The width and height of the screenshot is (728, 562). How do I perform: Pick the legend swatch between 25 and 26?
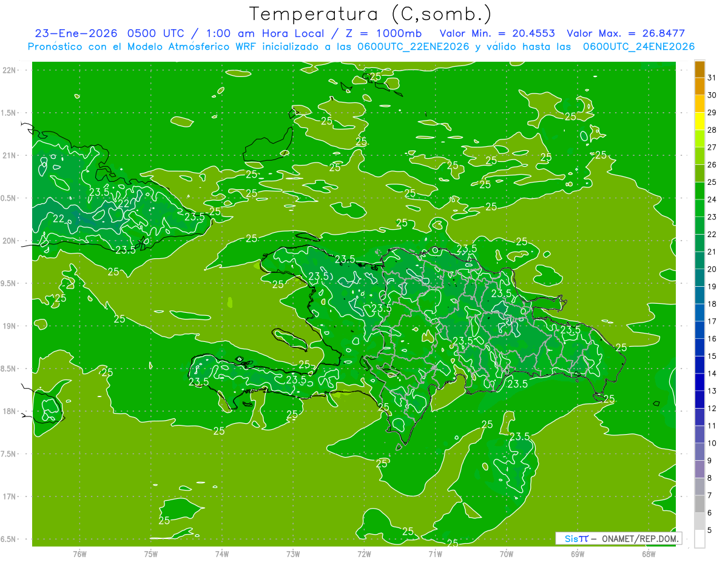coord(699,173)
